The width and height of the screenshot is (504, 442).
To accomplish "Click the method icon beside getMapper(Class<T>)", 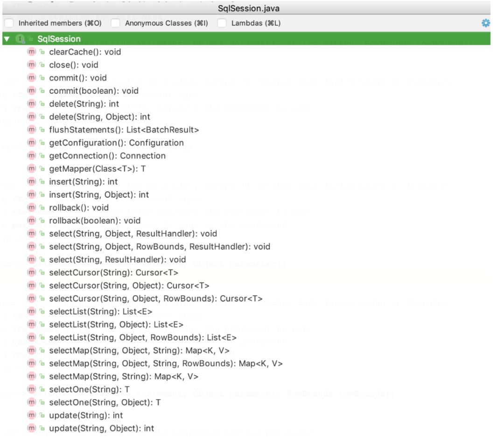I will [x=32, y=168].
